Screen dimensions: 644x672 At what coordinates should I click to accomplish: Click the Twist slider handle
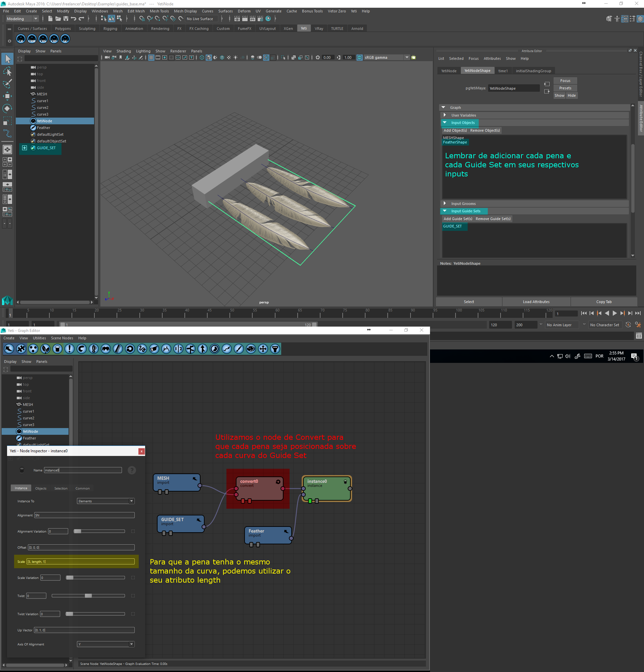88,596
